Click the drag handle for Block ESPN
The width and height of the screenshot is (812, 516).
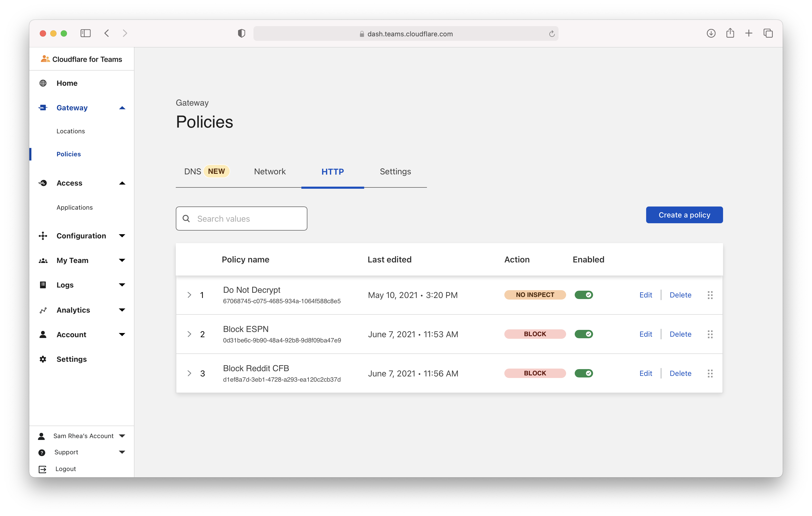(710, 334)
